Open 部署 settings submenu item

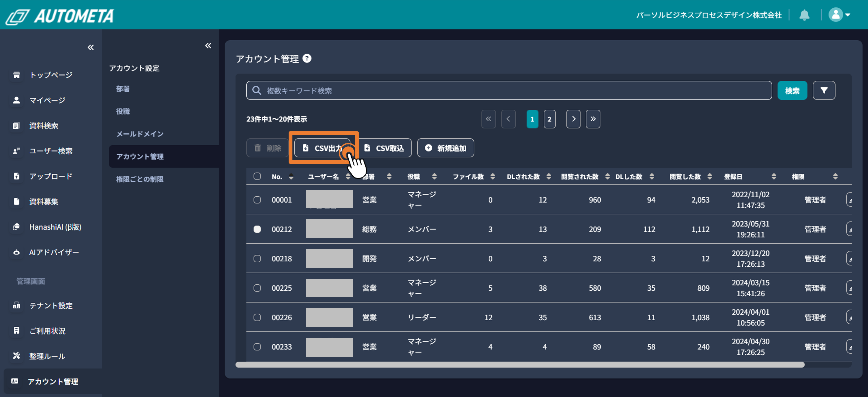[123, 89]
